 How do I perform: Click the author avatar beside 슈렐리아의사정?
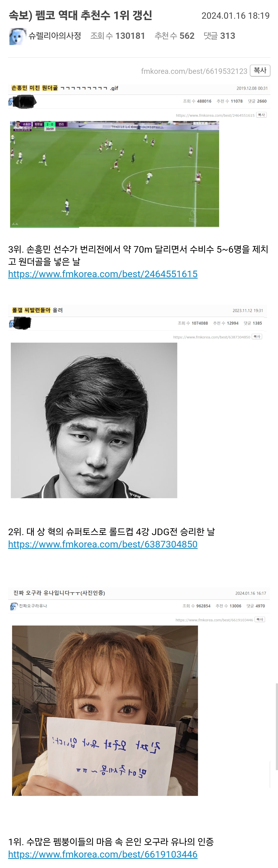point(18,36)
